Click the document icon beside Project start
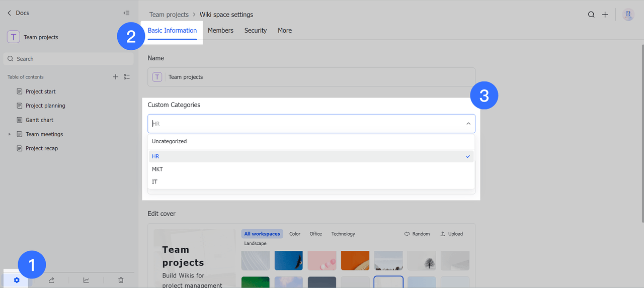 click(x=20, y=91)
